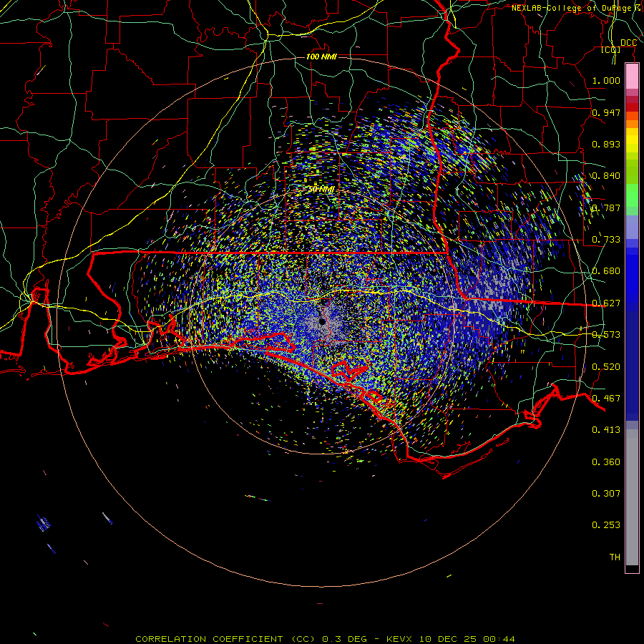Click the 0.253 legend value

click(x=606, y=525)
